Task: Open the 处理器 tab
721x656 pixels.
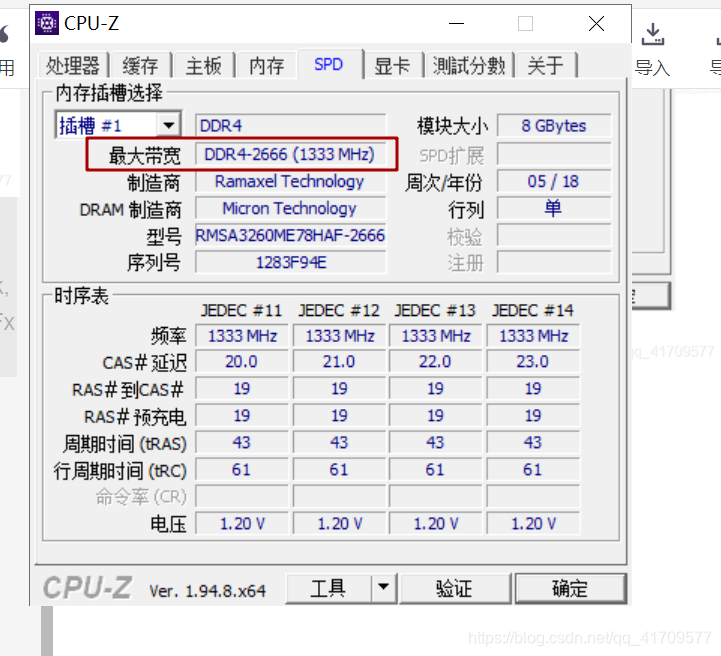Action: pos(73,65)
